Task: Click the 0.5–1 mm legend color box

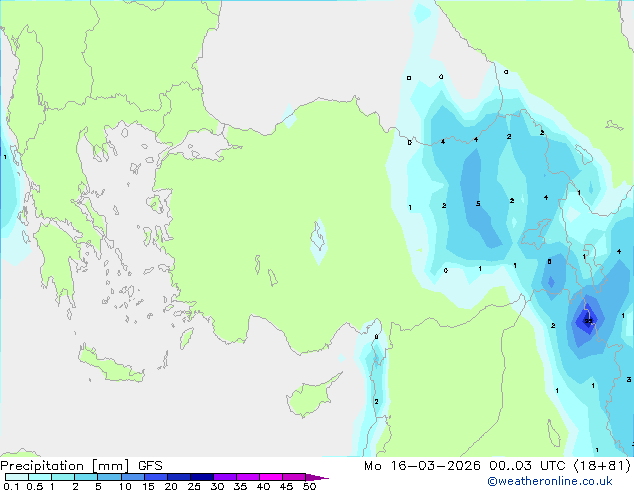Action: tap(40, 477)
